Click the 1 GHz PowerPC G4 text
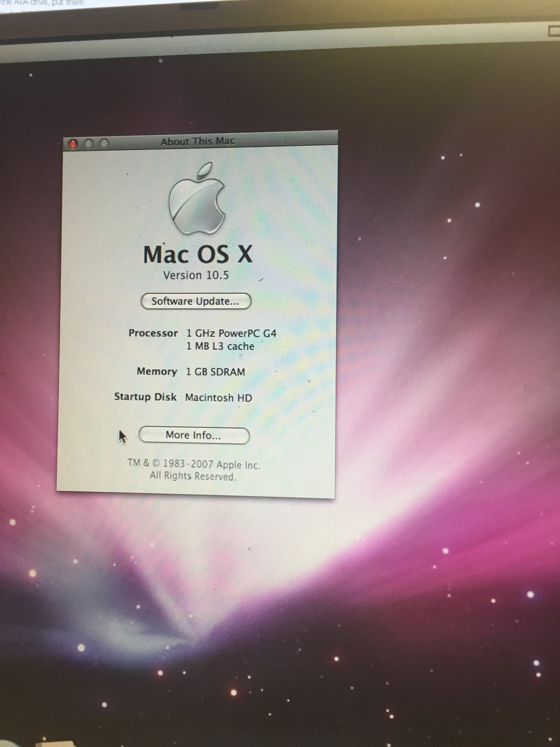The image size is (560, 747). (x=231, y=333)
